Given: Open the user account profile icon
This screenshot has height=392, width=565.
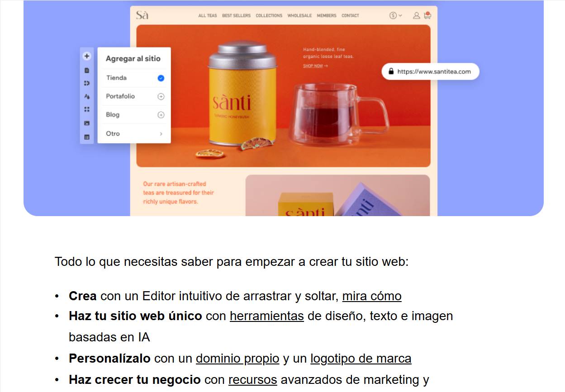Looking at the screenshot, I should (x=416, y=15).
